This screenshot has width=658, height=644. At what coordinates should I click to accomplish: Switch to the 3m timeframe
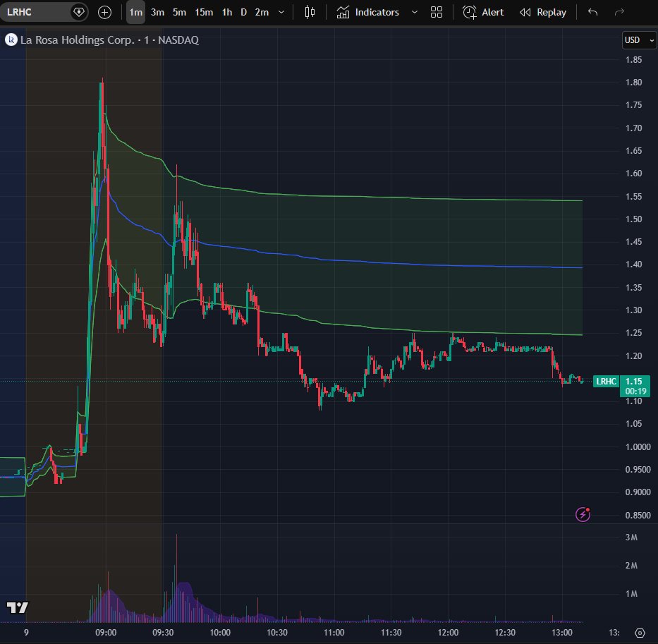(157, 12)
